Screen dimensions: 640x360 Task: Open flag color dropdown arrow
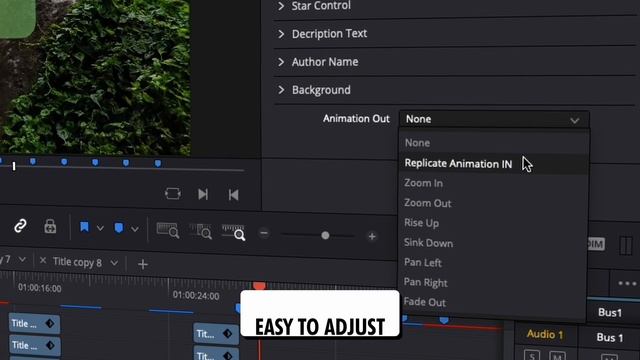coord(100,228)
